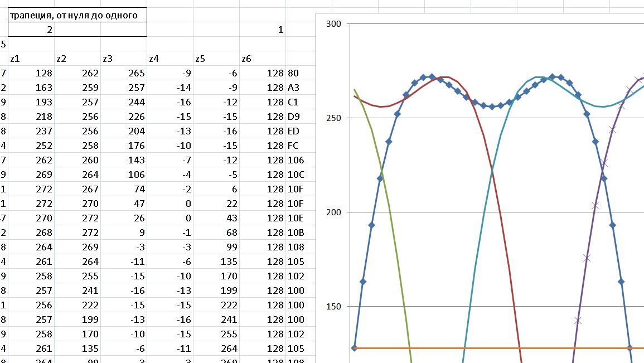Image resolution: width=644 pixels, height=363 pixels.
Task: Select the z3 cell containing 244
Action: (x=124, y=102)
